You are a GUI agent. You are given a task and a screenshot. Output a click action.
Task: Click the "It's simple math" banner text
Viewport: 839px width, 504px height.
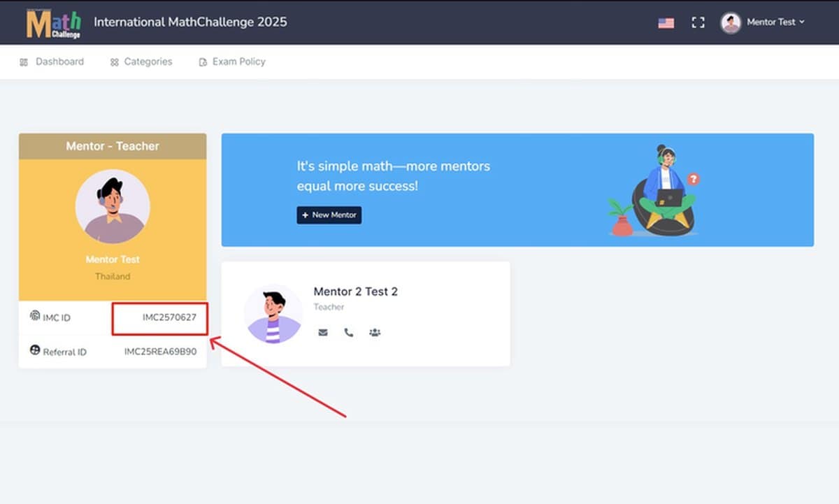point(394,176)
